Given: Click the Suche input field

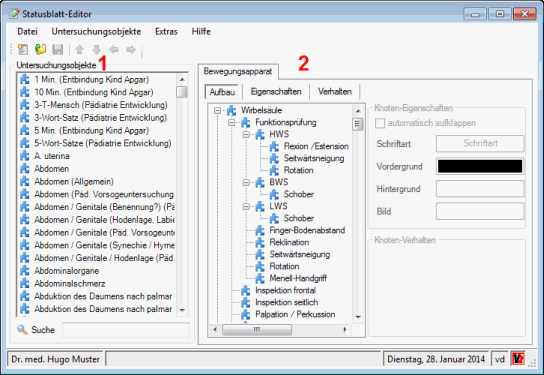Looking at the screenshot, I should (x=126, y=330).
